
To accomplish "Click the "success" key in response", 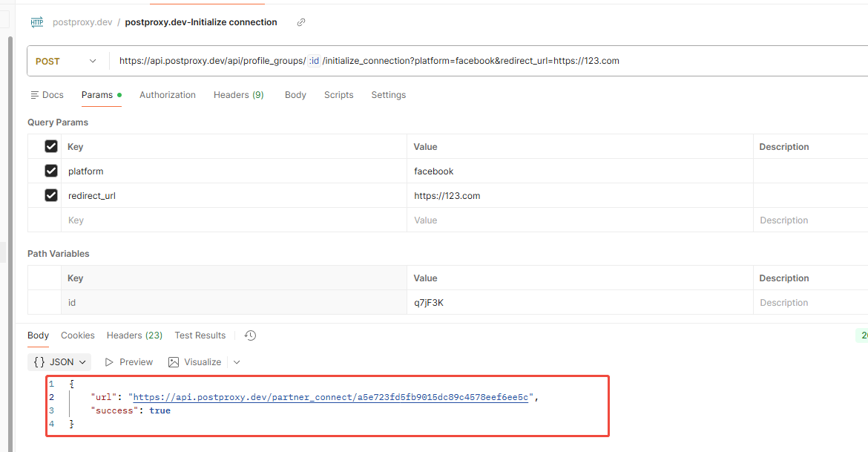I will [114, 410].
